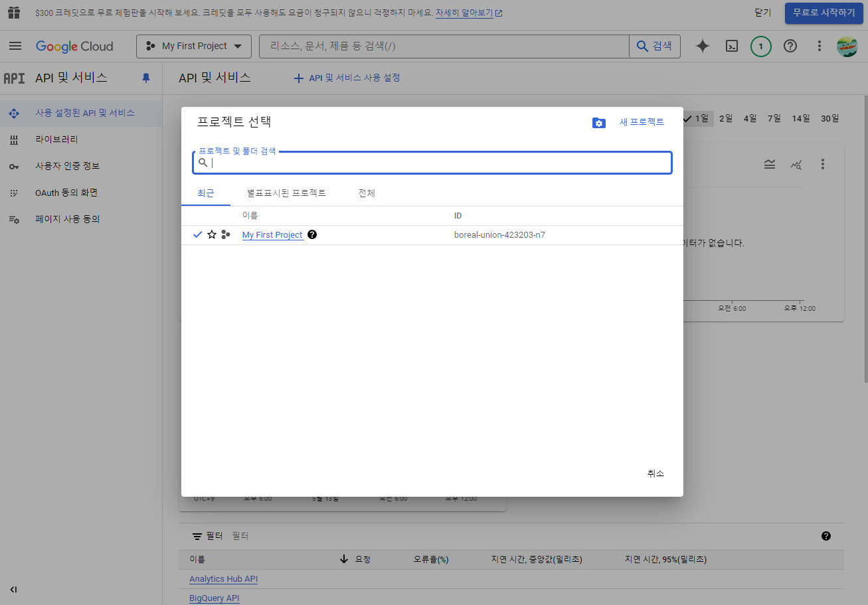Click 닫기 in the promo banner
The width and height of the screenshot is (868, 605).
pos(763,13)
